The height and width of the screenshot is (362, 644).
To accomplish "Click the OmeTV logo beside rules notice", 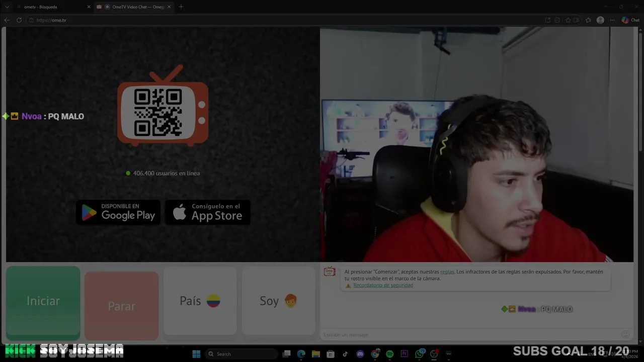I will click(330, 272).
